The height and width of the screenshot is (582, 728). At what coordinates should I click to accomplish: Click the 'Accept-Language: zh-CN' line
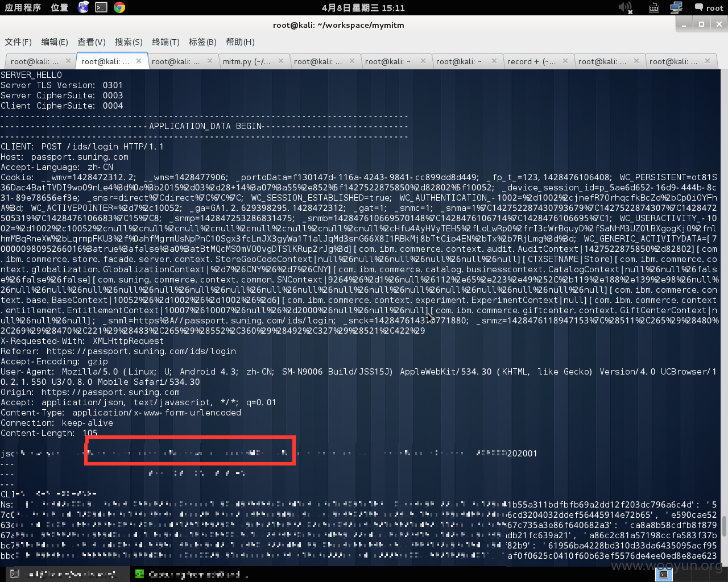click(x=57, y=167)
